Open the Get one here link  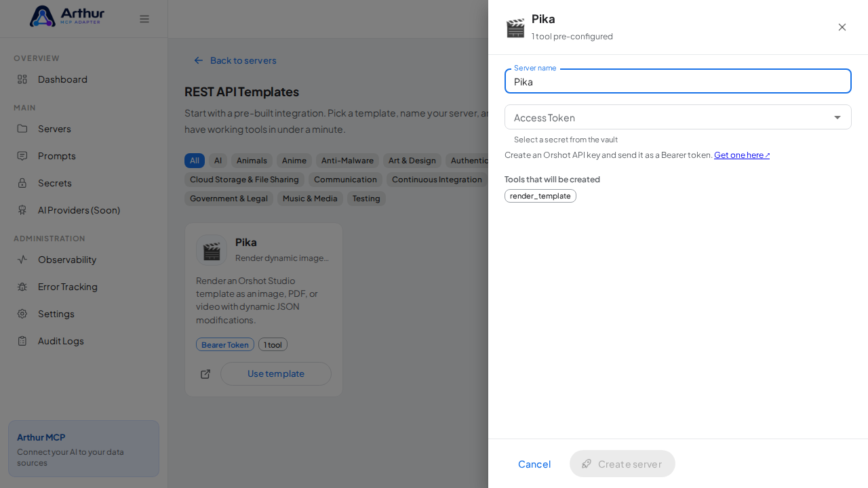click(x=742, y=155)
